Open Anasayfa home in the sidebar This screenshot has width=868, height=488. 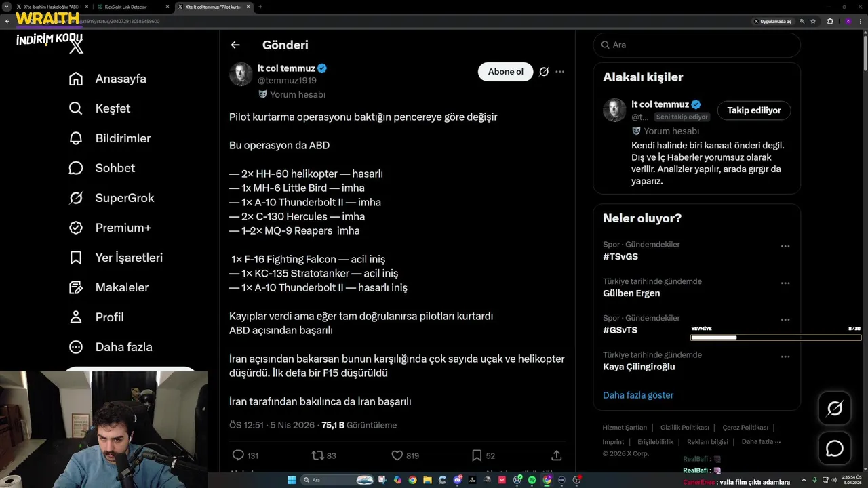coord(108,79)
